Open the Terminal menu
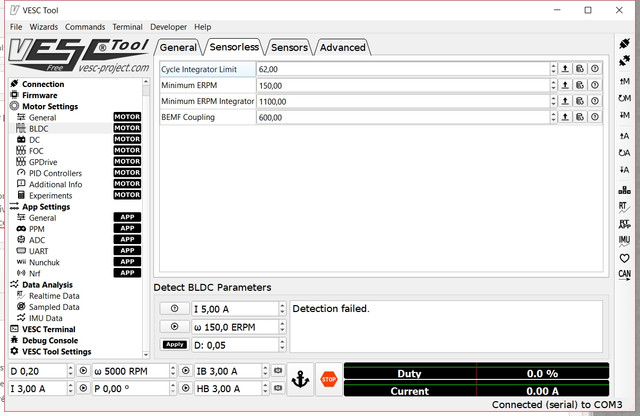This screenshot has width=640, height=416. pyautogui.click(x=127, y=27)
